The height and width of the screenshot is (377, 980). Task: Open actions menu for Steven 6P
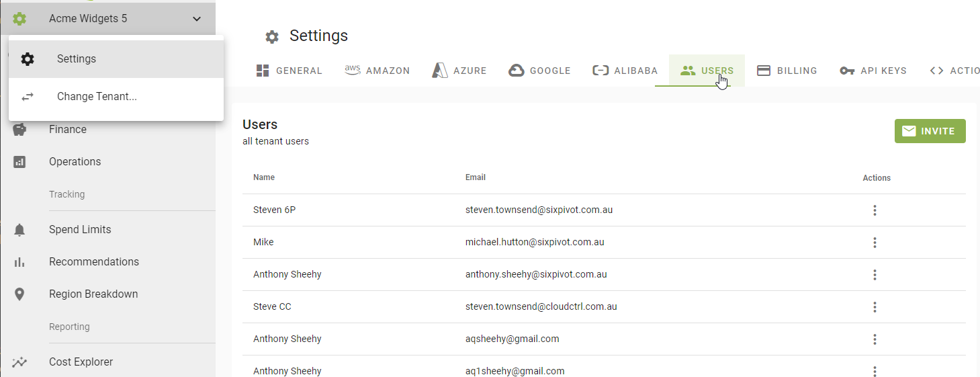(875, 210)
